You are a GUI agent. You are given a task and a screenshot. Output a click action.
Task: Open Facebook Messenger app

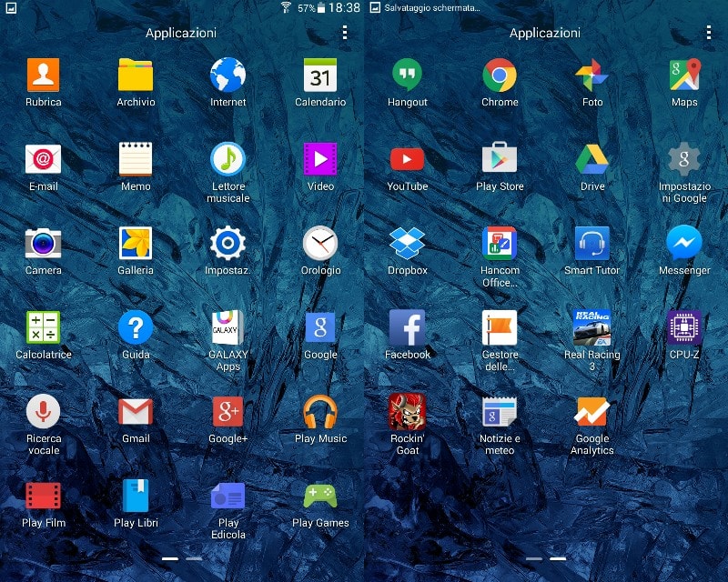pyautogui.click(x=684, y=243)
